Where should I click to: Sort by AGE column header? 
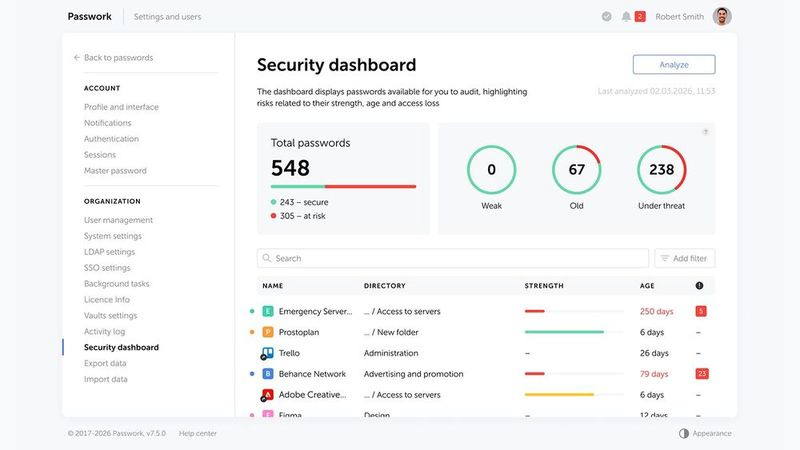click(647, 286)
